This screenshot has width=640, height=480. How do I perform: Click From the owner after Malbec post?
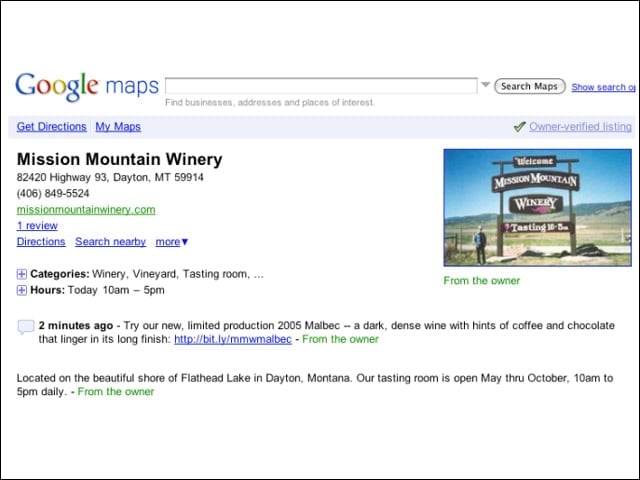pos(340,339)
